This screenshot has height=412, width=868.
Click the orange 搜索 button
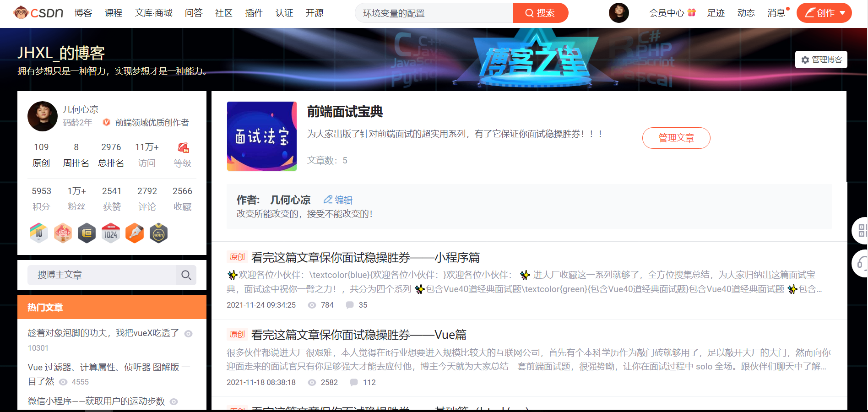click(541, 13)
